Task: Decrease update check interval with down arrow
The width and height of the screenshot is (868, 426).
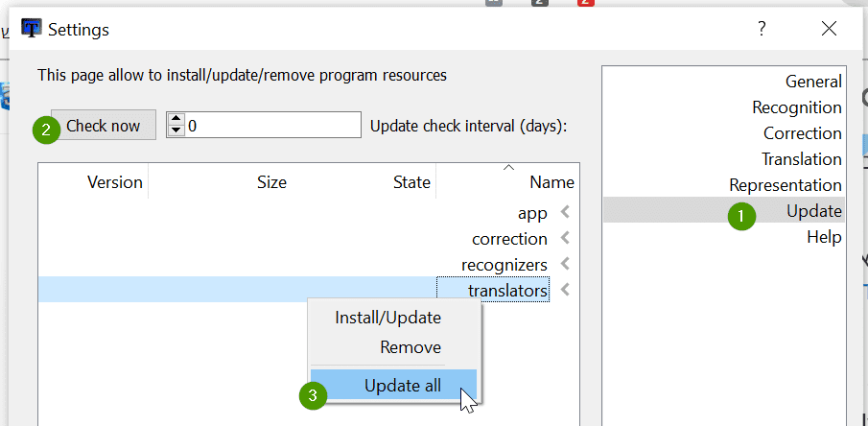Action: pos(176,130)
